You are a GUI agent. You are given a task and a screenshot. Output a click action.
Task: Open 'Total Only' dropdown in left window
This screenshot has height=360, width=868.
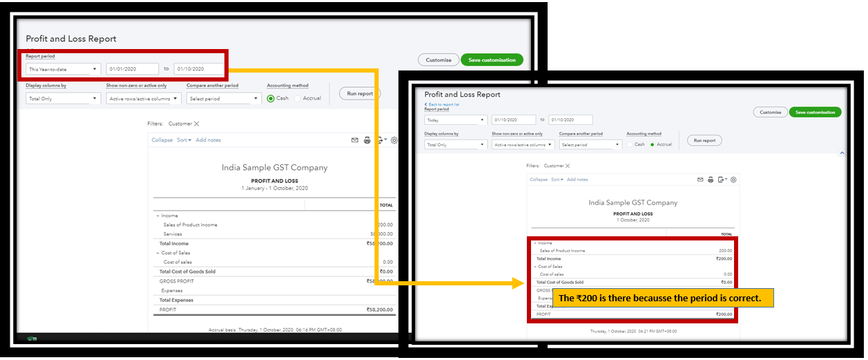[x=64, y=99]
